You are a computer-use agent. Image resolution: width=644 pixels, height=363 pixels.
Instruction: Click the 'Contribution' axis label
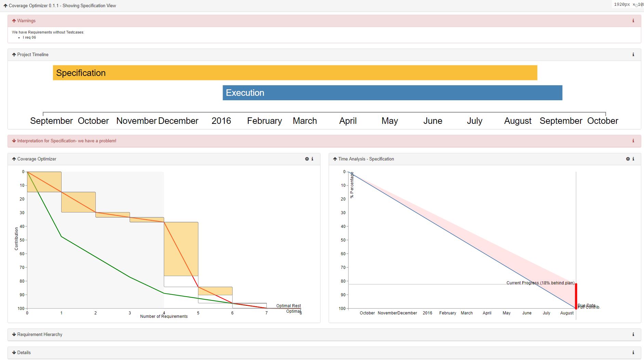(16, 239)
